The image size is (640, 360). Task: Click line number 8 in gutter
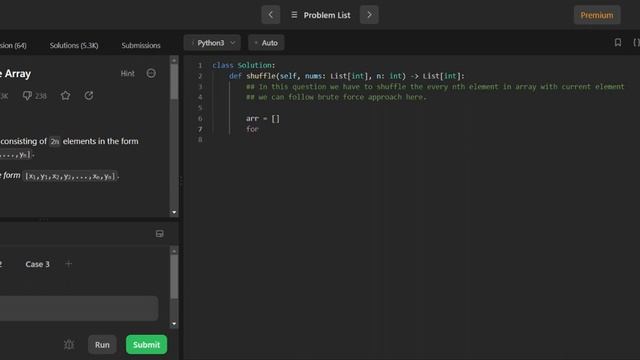point(200,140)
